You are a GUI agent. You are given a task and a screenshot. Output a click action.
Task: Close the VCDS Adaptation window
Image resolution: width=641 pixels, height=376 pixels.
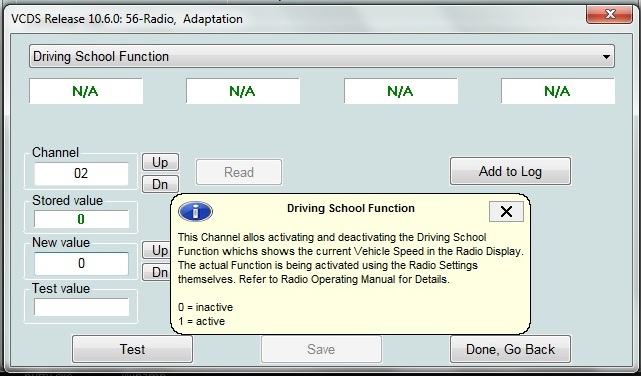coord(610,15)
